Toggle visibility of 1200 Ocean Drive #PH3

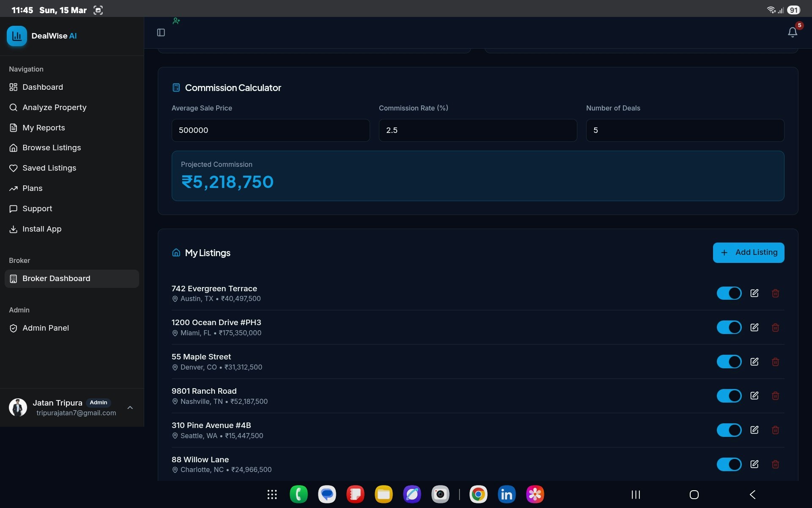(x=729, y=327)
